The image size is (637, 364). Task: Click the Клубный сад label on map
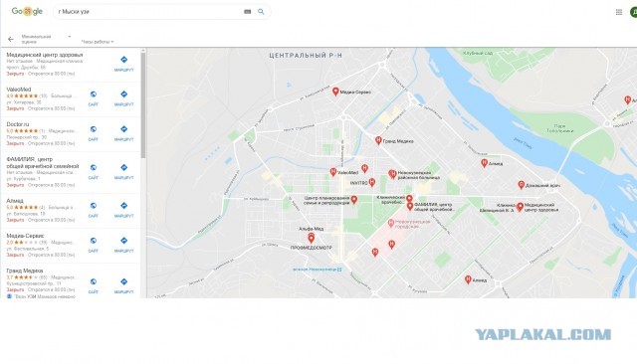pos(478,53)
